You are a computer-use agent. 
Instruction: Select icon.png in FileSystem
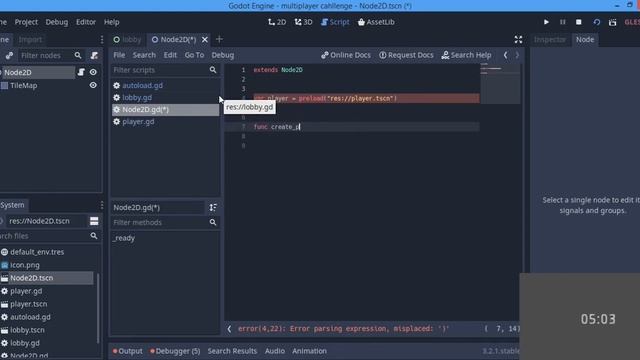pyautogui.click(x=25, y=265)
